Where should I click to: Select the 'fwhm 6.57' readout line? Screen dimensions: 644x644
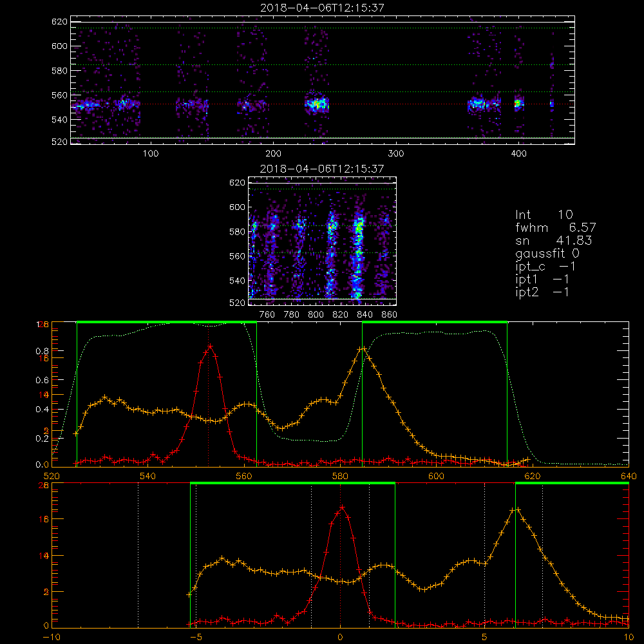(555, 227)
